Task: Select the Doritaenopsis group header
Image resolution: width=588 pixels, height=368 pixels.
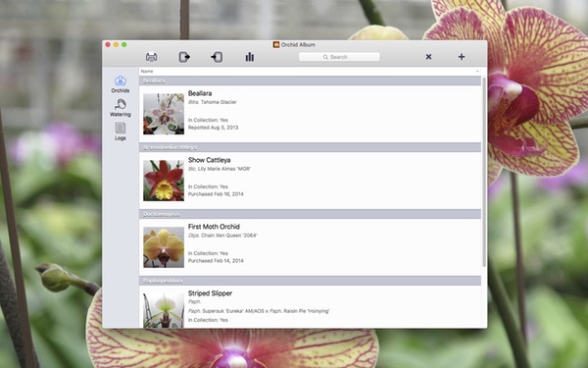Action: coord(310,214)
